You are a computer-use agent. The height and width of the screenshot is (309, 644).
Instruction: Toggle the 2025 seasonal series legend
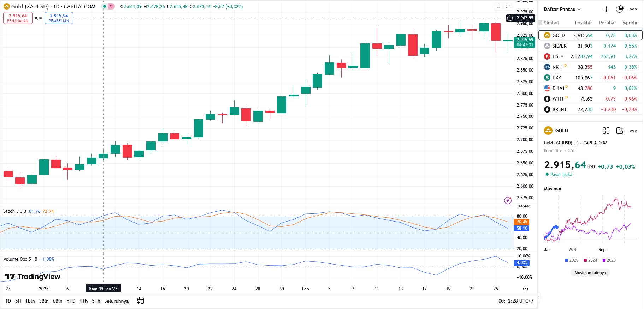pyautogui.click(x=572, y=260)
